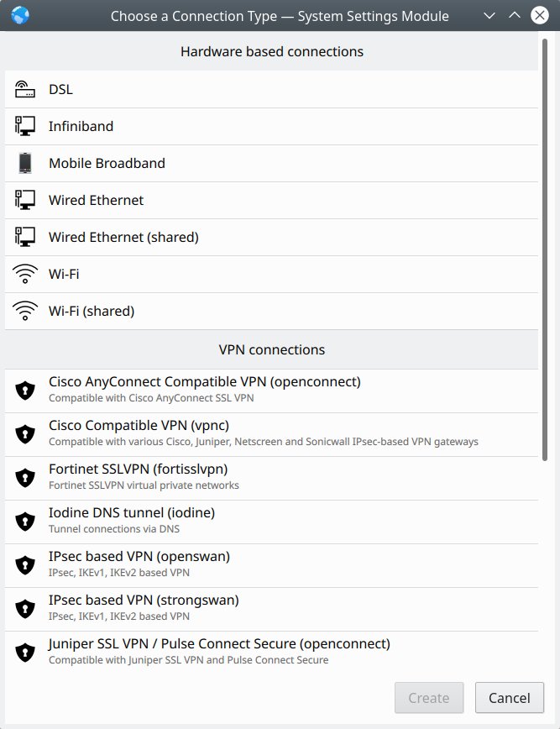Select the DSL modem icon
The image size is (560, 729).
point(25,88)
